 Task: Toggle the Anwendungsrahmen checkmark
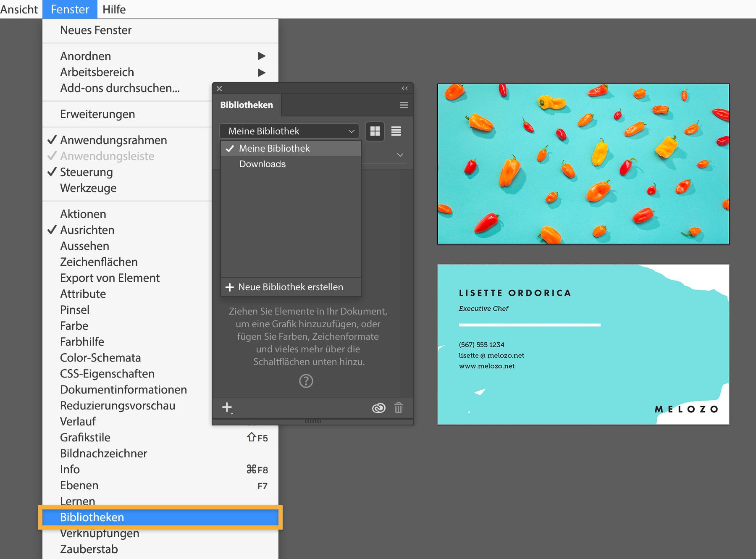pyautogui.click(x=113, y=140)
